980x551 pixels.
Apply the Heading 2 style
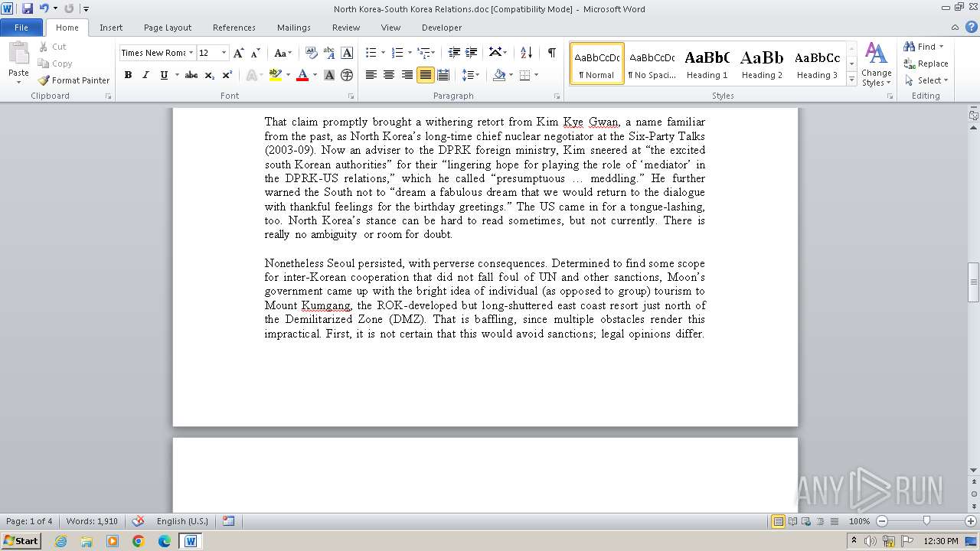(762, 64)
